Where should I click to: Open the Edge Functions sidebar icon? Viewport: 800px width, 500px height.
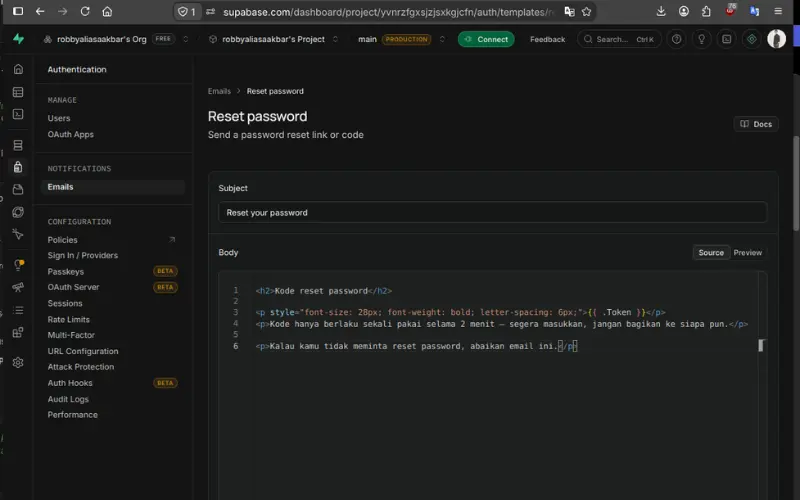click(x=18, y=212)
